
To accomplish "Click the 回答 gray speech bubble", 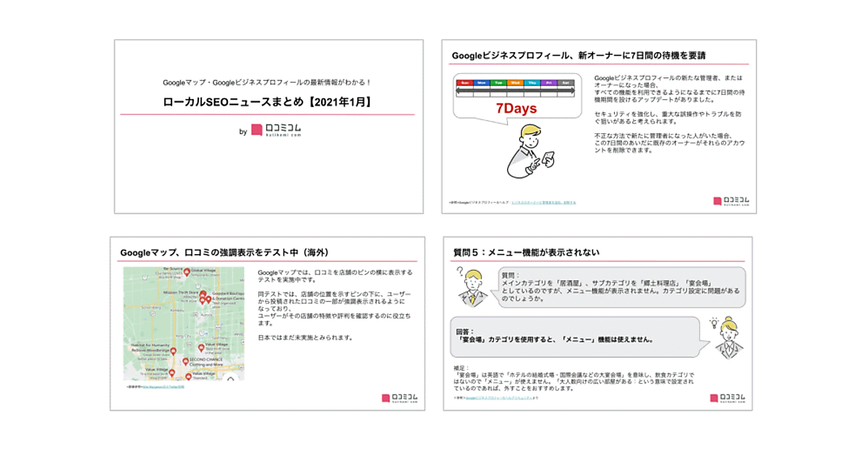I will pyautogui.click(x=574, y=337).
